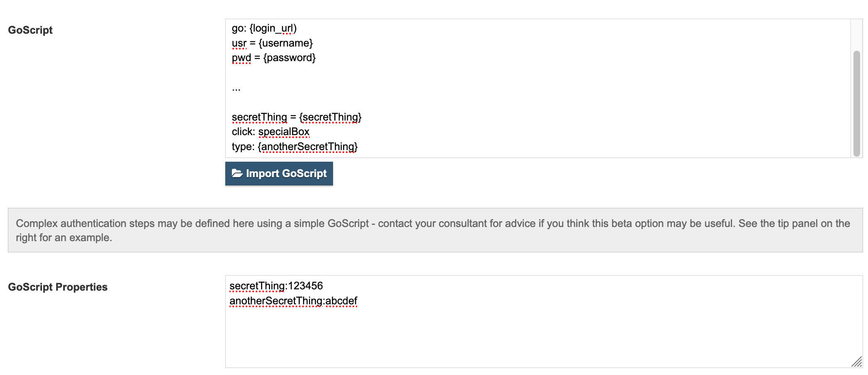
Task: Click the {username} placeholder text
Action: click(x=286, y=43)
